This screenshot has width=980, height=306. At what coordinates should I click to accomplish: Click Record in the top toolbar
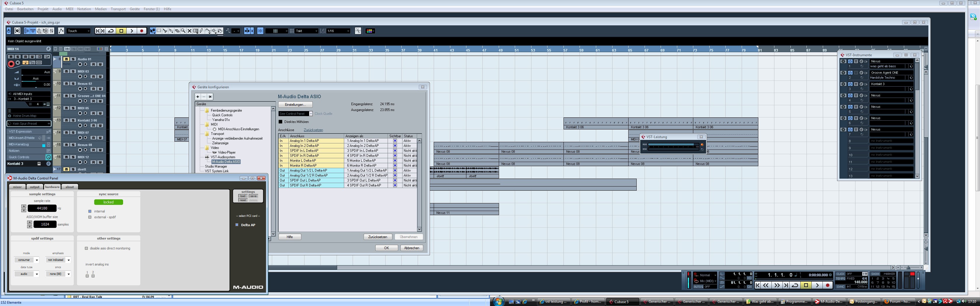(x=141, y=31)
